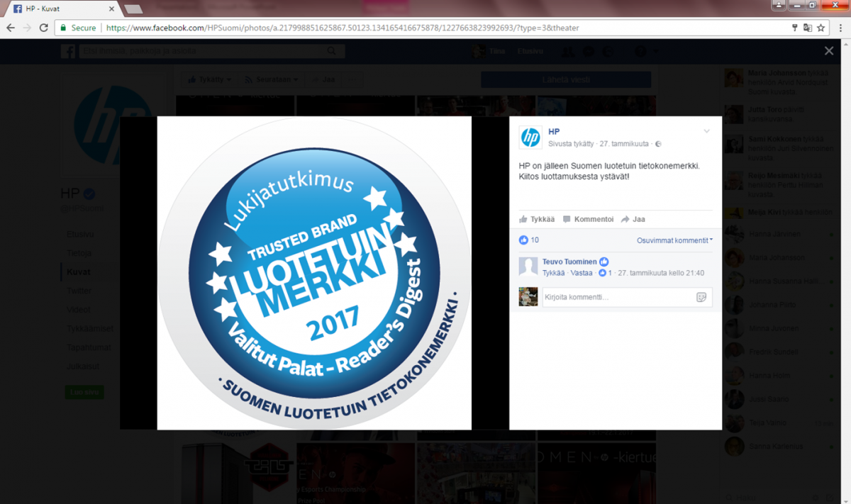
Task: Close the HP - Kuvat tab
Action: click(x=111, y=9)
